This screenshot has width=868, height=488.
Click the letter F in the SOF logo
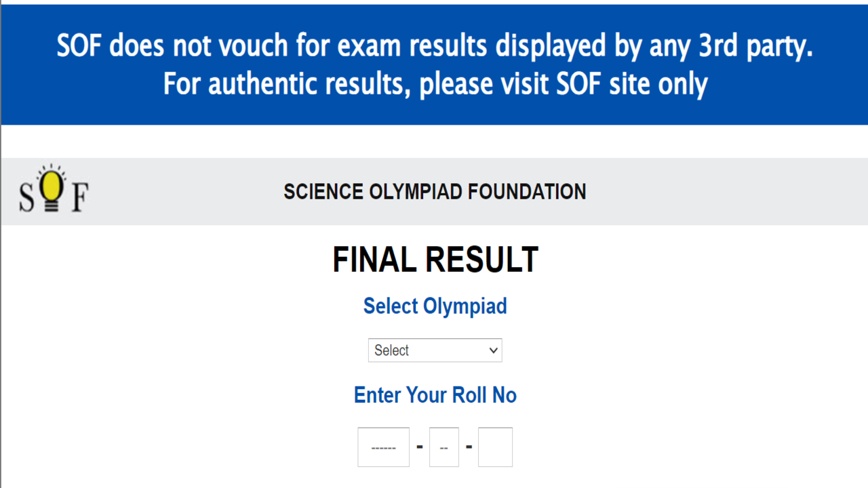pyautogui.click(x=79, y=197)
